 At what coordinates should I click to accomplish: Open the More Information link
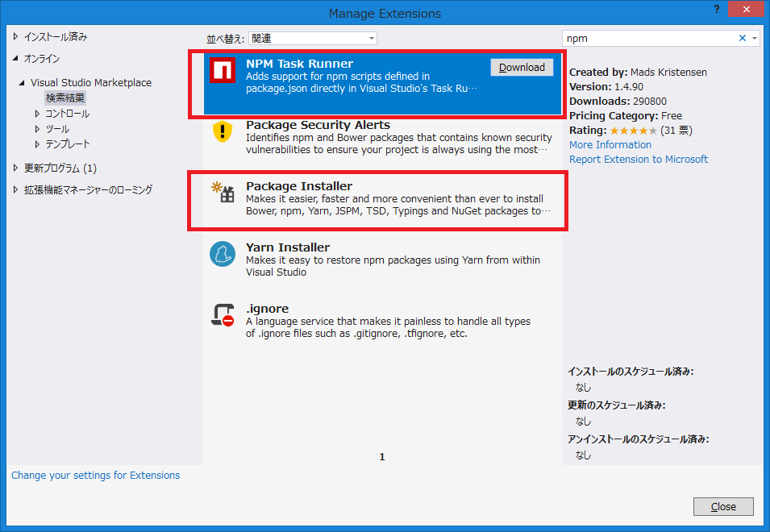(x=610, y=145)
